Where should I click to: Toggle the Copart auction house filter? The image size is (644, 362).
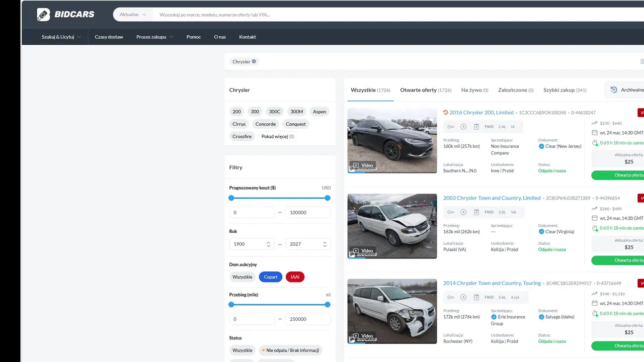pos(271,277)
